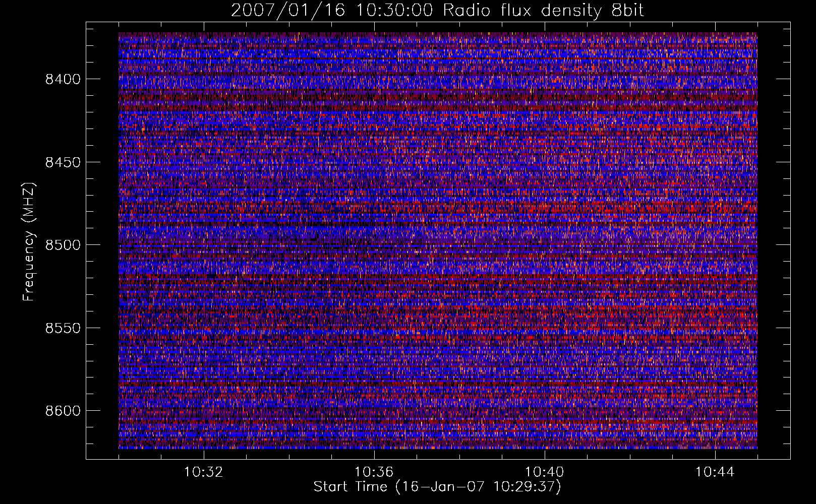Click the "Start Time (16-Jan-07 10:29:37)" label
The image size is (816, 504).
(437, 487)
